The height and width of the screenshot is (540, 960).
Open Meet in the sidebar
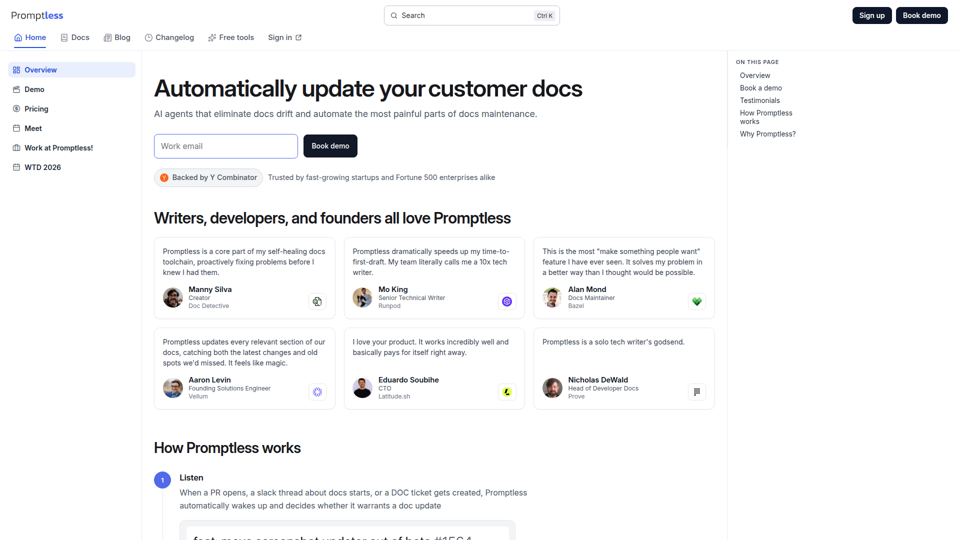(72, 129)
